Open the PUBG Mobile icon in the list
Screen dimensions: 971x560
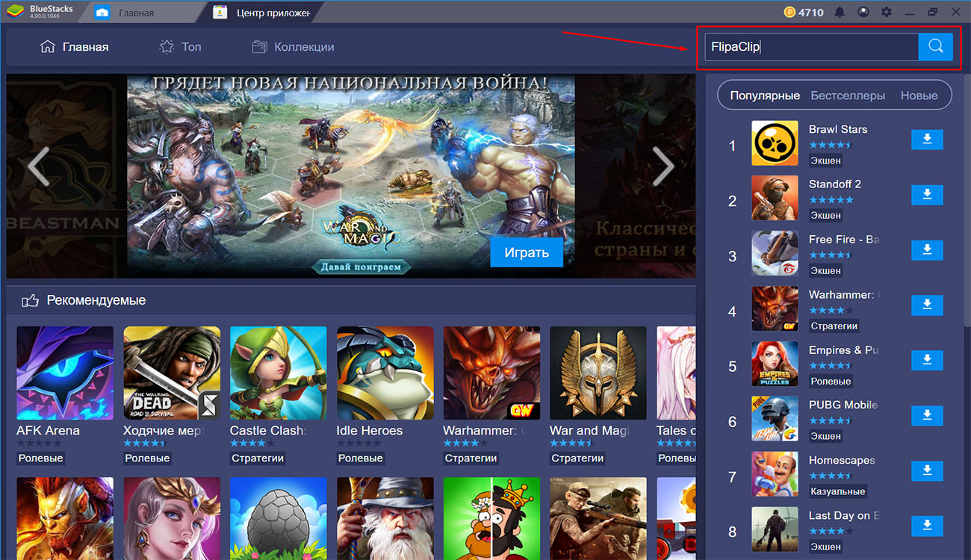775,420
